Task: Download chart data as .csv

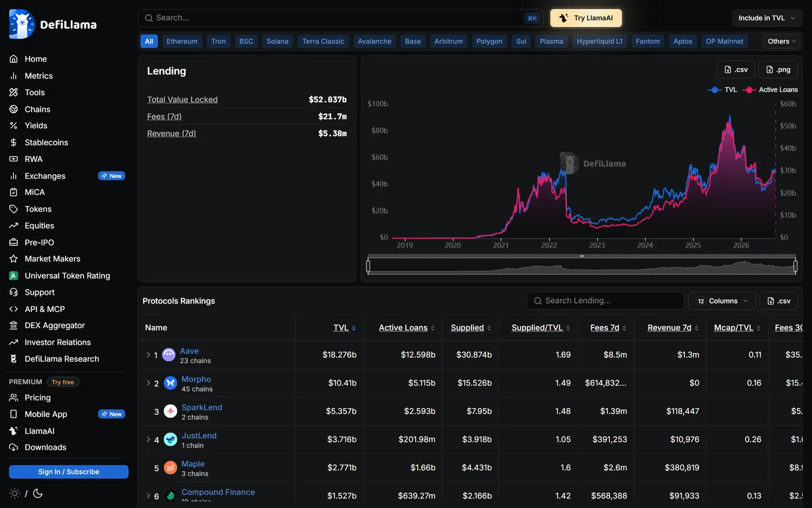Action: tap(736, 70)
